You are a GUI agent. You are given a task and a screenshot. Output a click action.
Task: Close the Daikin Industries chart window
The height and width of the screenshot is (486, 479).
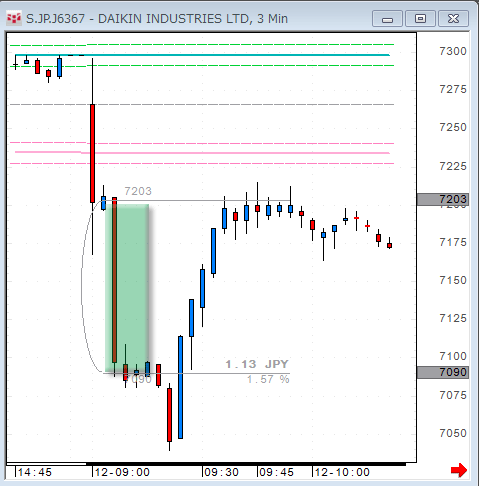[x=453, y=18]
